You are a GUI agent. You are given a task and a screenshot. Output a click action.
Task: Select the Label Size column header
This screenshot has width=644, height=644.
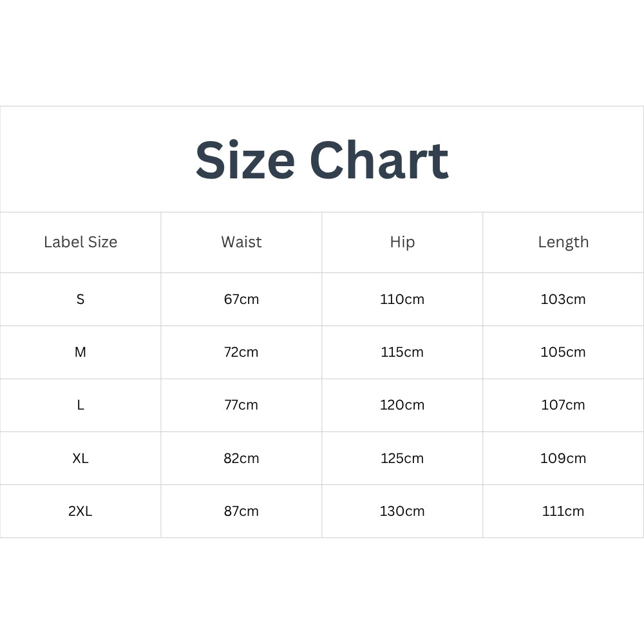click(80, 242)
